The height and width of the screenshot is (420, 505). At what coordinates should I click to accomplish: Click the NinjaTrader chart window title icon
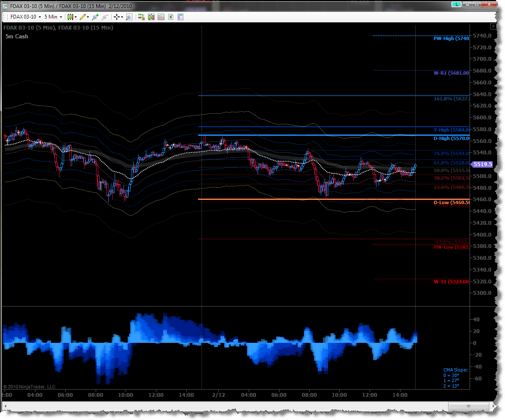(x=5, y=6)
